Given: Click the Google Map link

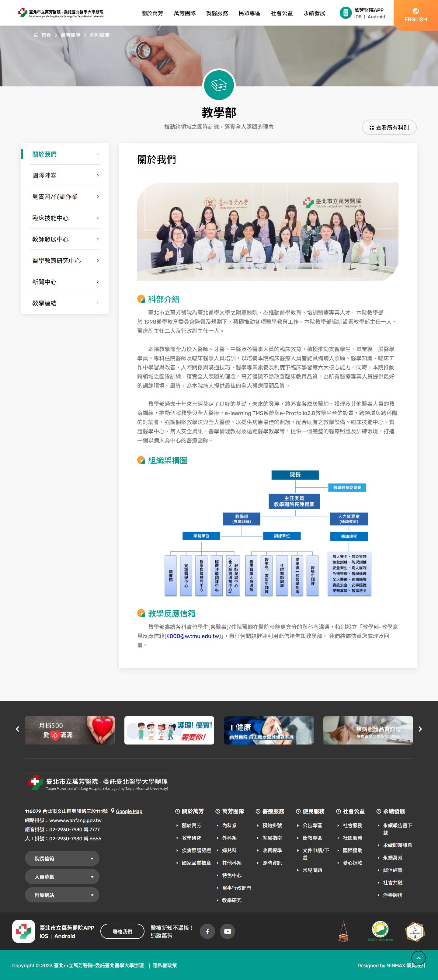Looking at the screenshot, I should (129, 811).
